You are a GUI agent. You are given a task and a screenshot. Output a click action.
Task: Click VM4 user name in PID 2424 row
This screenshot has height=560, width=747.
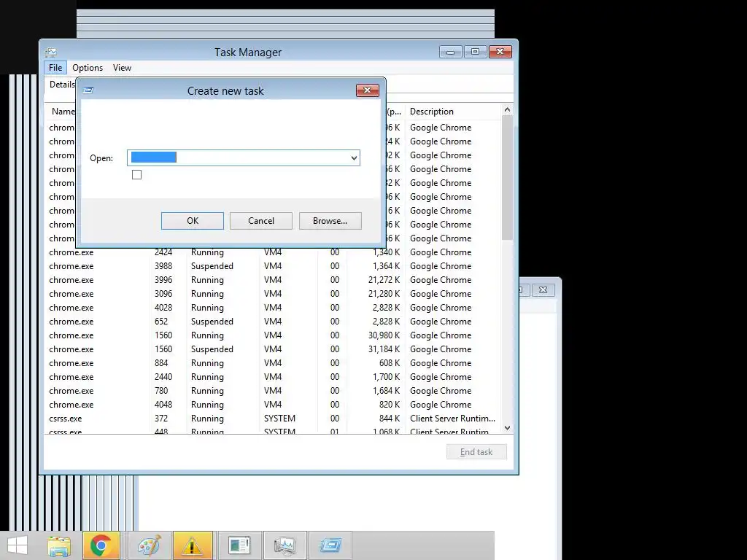[x=273, y=252]
